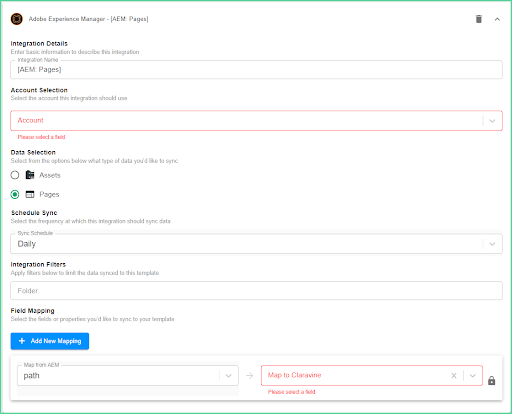Click the 'Integration Details' heading

pyautogui.click(x=39, y=43)
